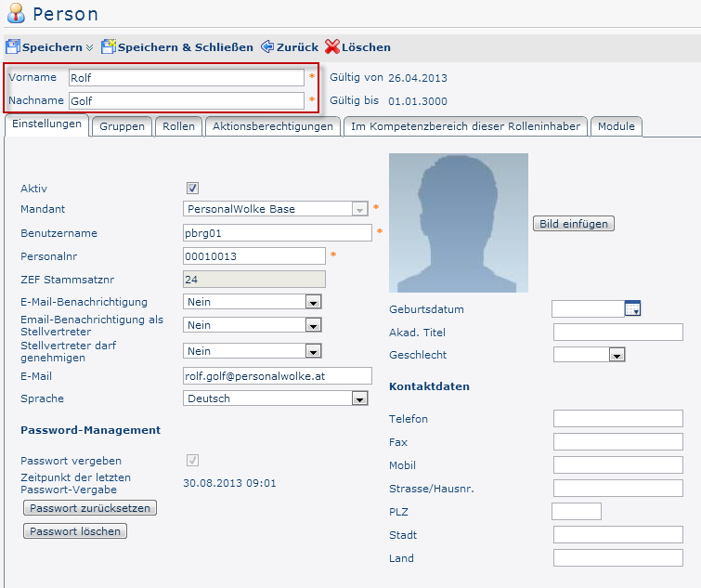Click the Nachname input field

[187, 101]
